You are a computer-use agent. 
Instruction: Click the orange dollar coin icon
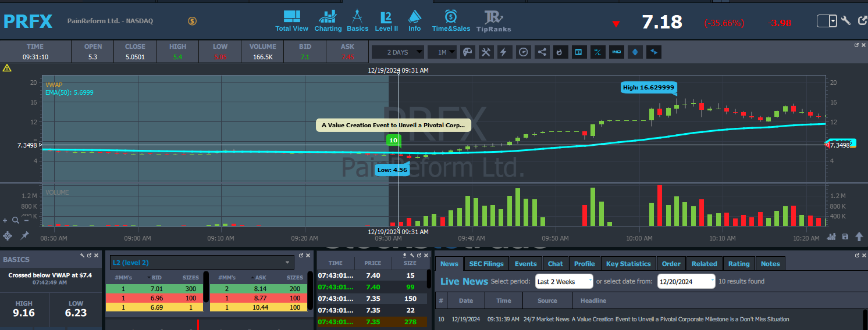pos(193,21)
